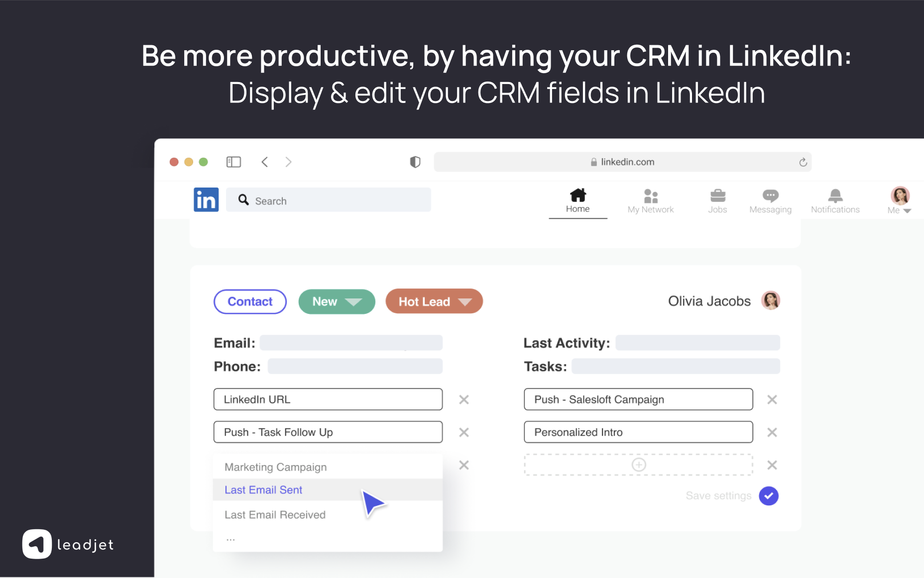Click the Last Activity field
This screenshot has height=578, width=924.
[x=697, y=343]
